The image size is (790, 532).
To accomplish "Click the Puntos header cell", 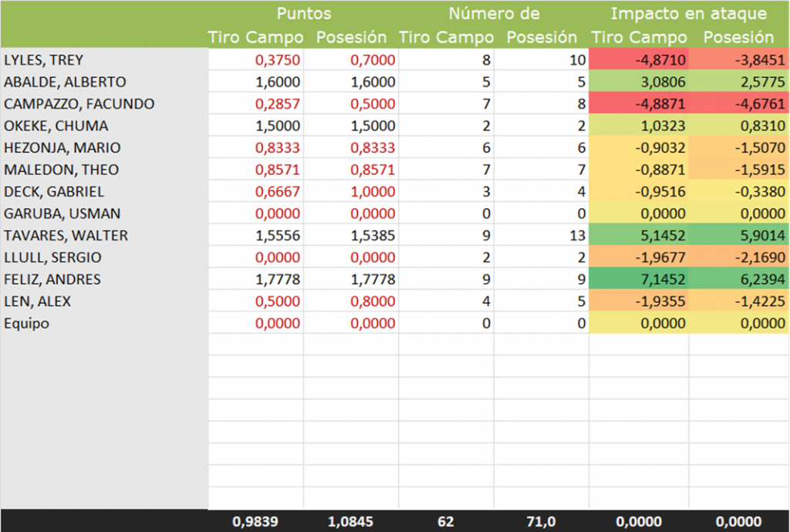I will point(306,14).
